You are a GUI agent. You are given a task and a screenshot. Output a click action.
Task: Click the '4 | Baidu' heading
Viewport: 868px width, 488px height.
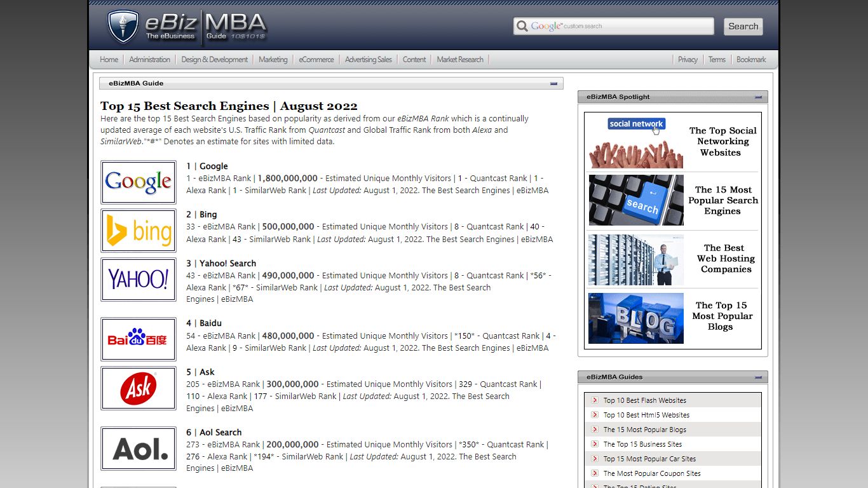click(x=204, y=323)
